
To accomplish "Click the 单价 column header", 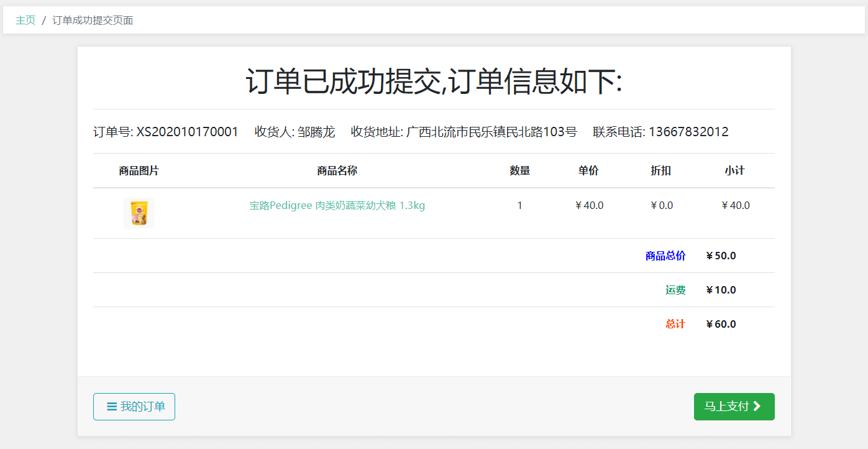I will tap(588, 171).
